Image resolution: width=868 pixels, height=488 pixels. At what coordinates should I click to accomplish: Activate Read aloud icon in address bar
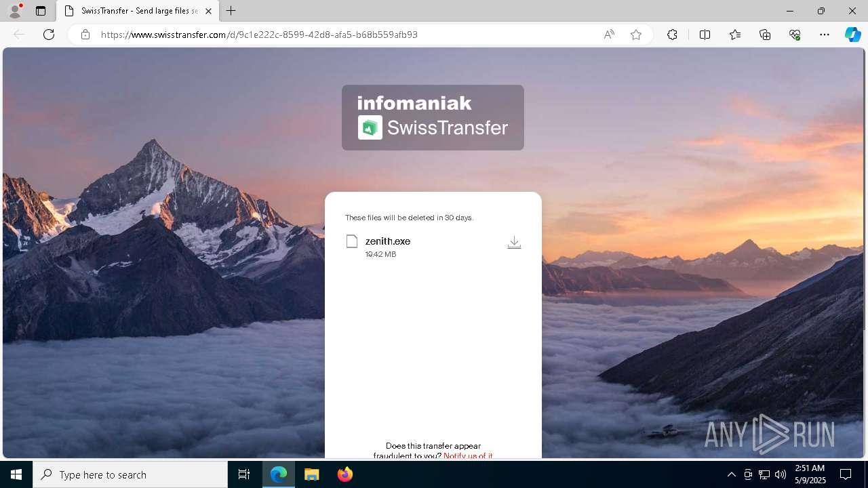click(609, 35)
